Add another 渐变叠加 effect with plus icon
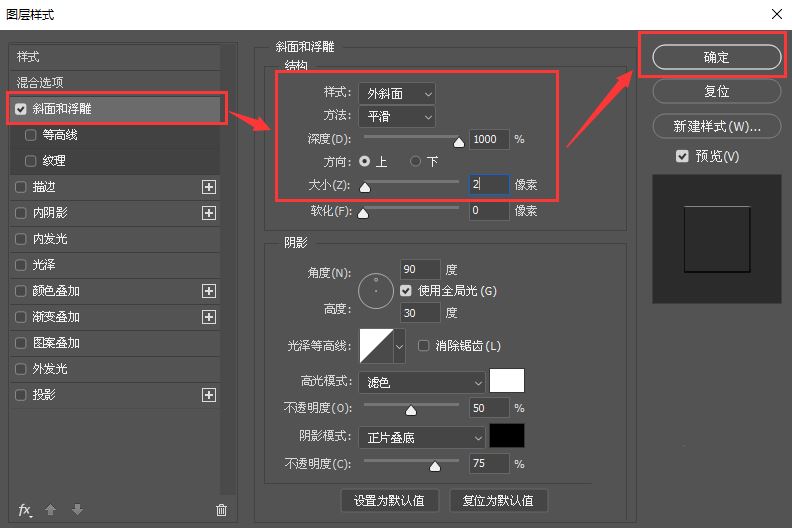The image size is (792, 528). 209,317
